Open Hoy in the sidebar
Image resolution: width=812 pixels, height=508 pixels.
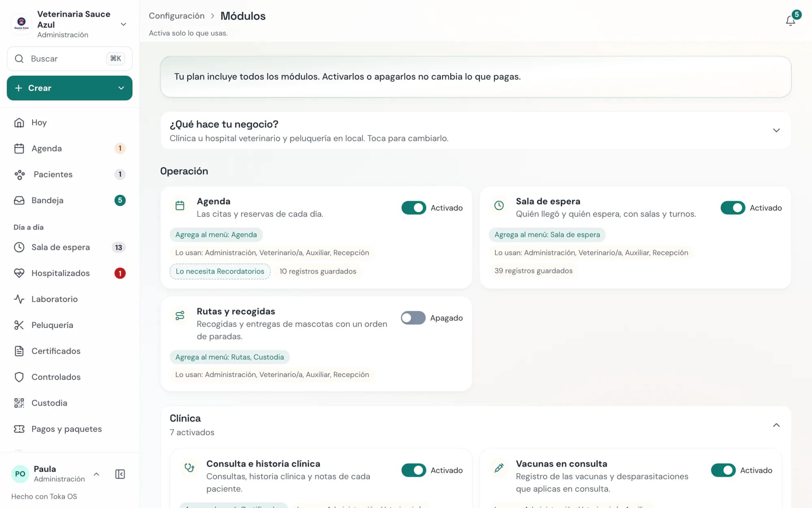pyautogui.click(x=69, y=122)
